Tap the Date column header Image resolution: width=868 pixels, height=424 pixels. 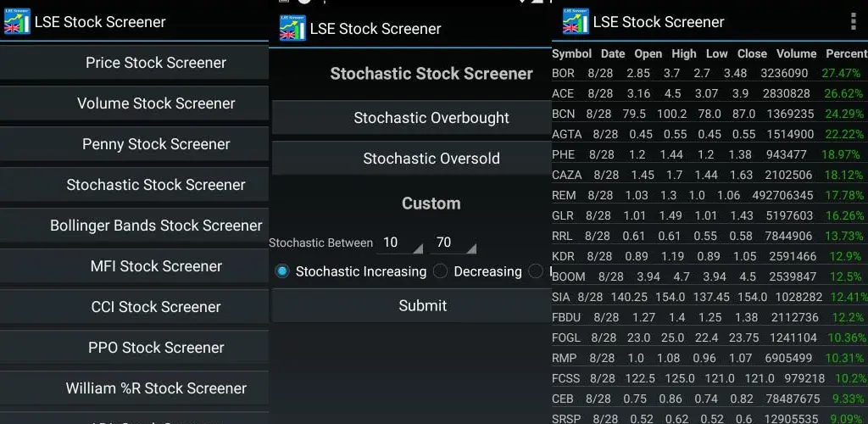613,53
